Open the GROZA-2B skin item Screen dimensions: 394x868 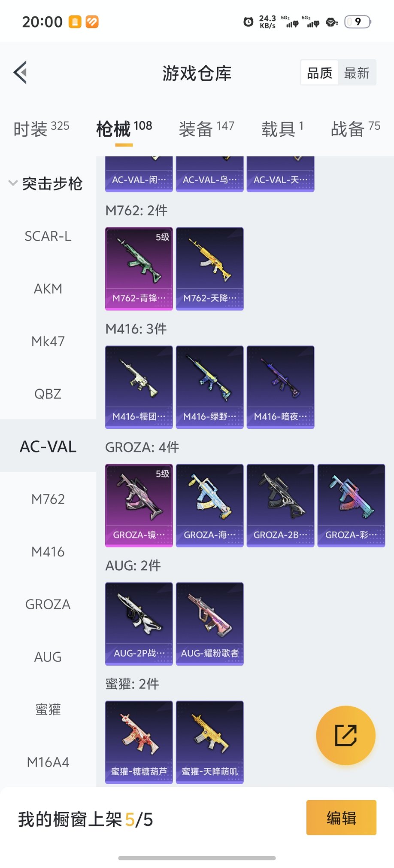tap(281, 505)
